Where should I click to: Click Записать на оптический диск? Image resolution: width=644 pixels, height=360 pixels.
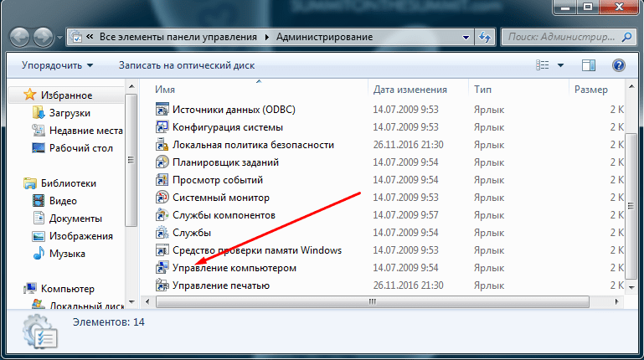187,65
